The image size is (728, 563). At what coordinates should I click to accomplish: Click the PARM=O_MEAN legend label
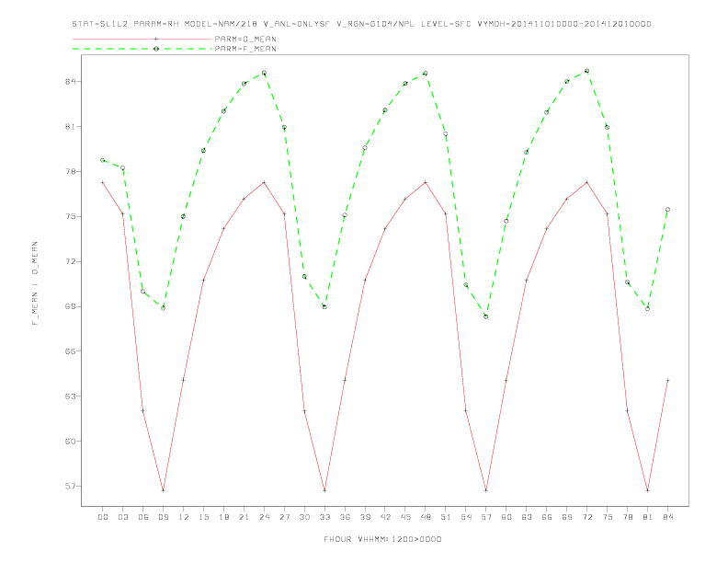pos(245,39)
